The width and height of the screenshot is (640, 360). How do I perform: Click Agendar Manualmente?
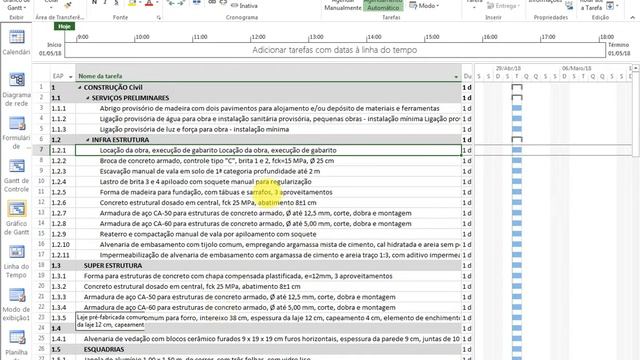point(343,5)
